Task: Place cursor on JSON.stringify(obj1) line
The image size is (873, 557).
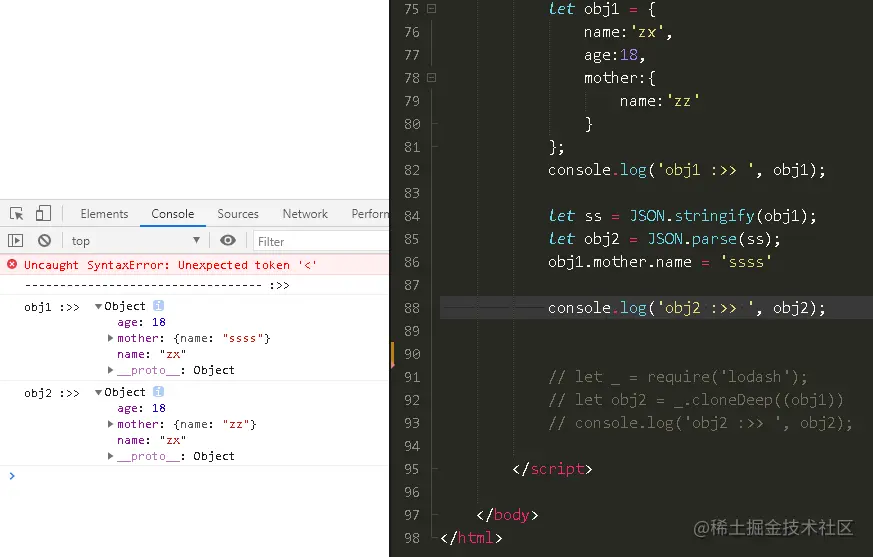Action: 682,216
